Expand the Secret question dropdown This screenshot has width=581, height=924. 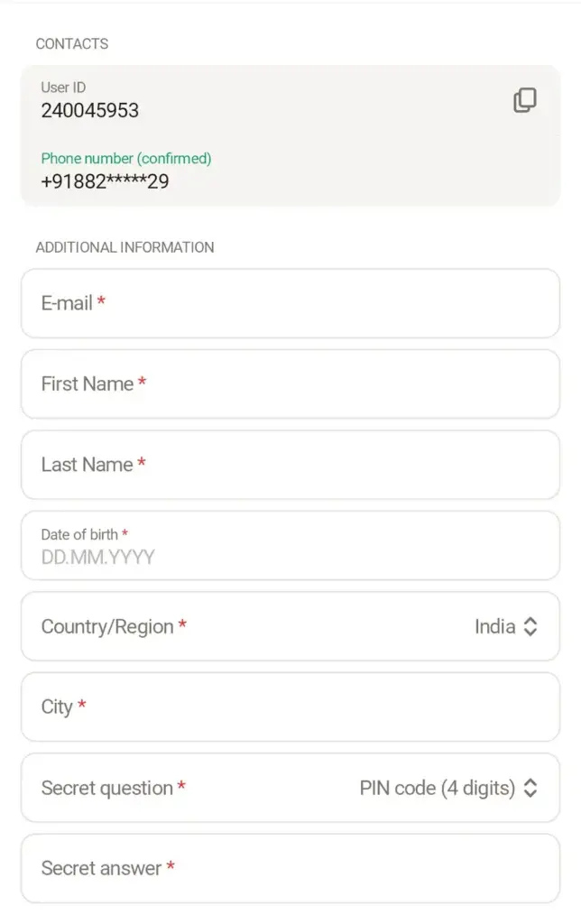tap(290, 788)
